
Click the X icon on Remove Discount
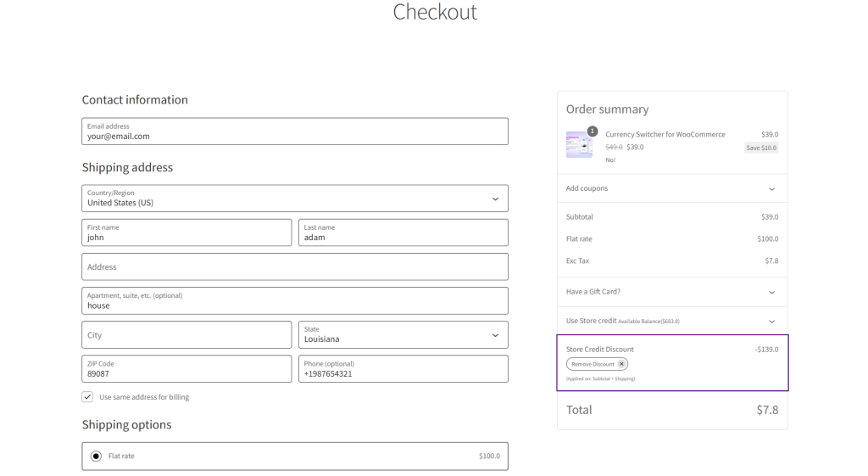click(621, 364)
